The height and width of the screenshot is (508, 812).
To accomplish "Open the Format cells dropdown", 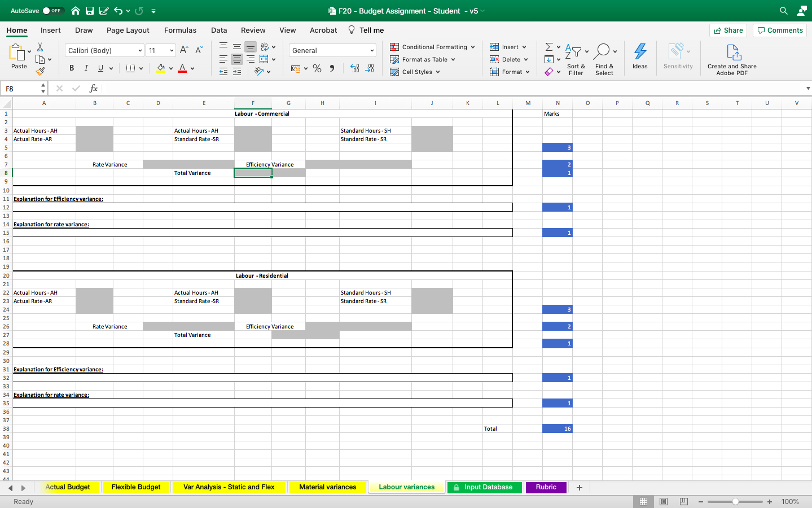I will [x=510, y=72].
